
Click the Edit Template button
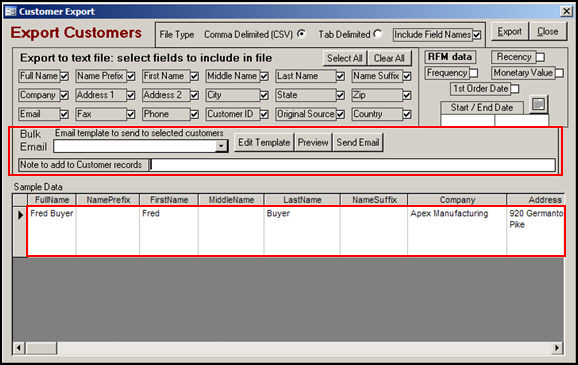click(264, 142)
